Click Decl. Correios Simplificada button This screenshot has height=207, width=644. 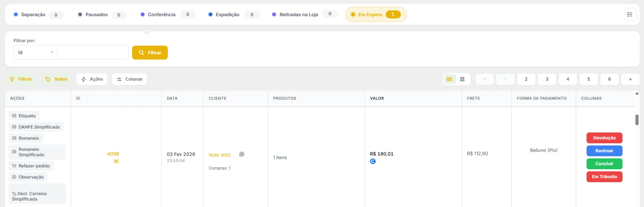pos(37,194)
